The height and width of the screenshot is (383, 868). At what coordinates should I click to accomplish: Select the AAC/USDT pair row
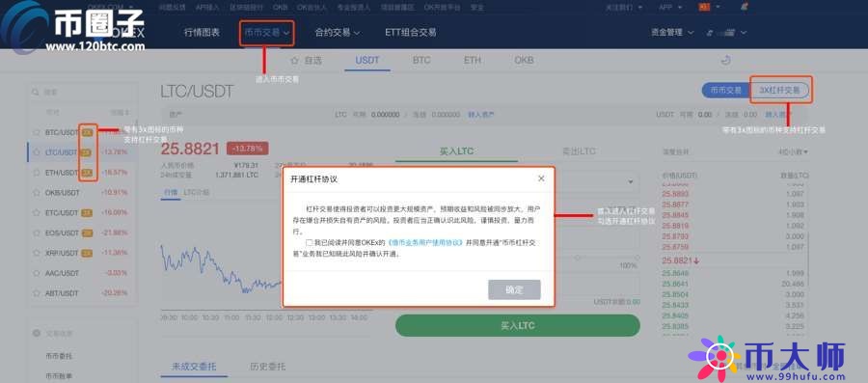(x=82, y=273)
